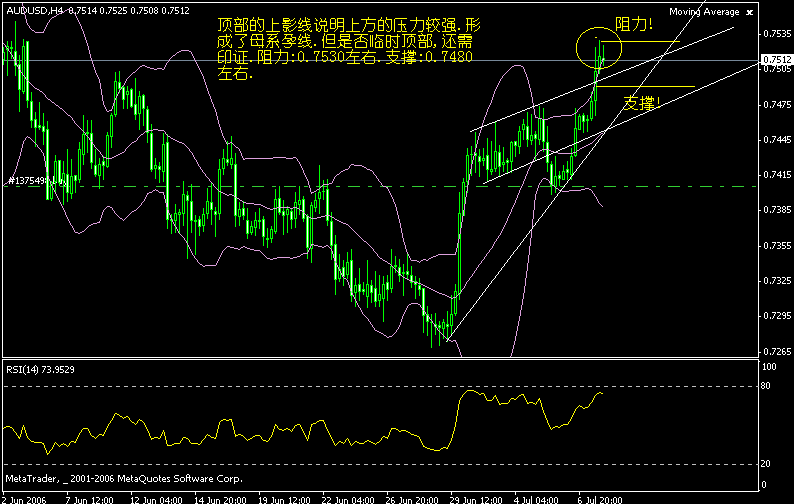Click the 19 Jun 12:00 time label
This screenshot has height=504, width=794.
pos(284,500)
